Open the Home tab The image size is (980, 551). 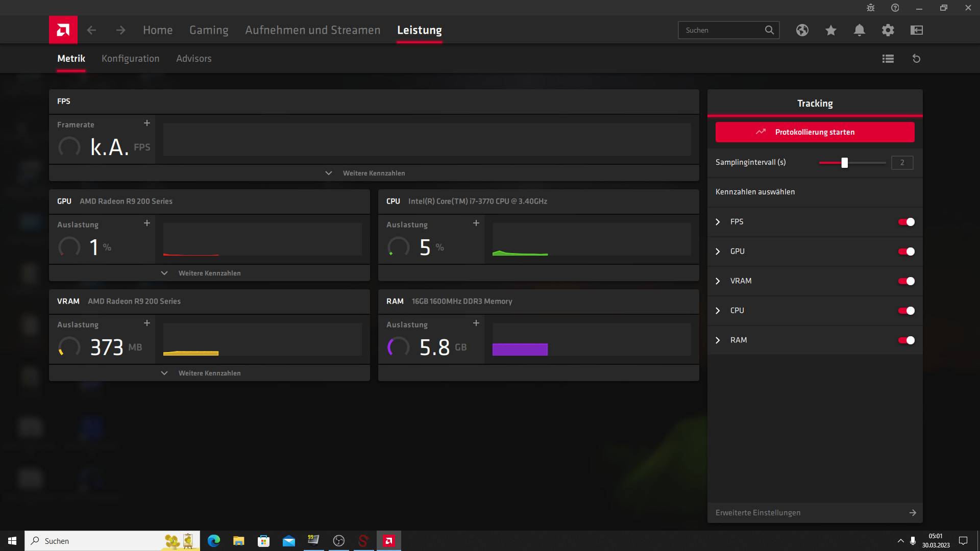click(x=158, y=30)
